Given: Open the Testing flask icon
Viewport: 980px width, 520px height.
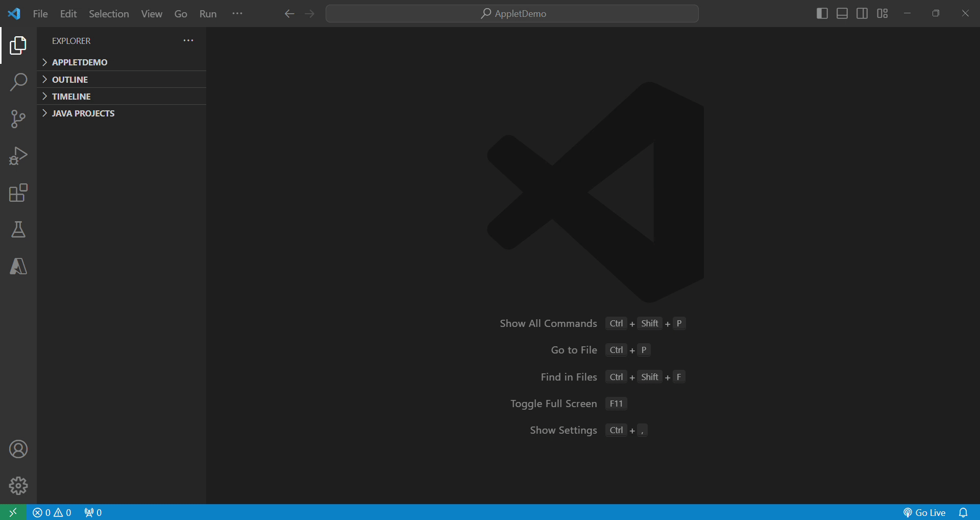Looking at the screenshot, I should click(18, 229).
